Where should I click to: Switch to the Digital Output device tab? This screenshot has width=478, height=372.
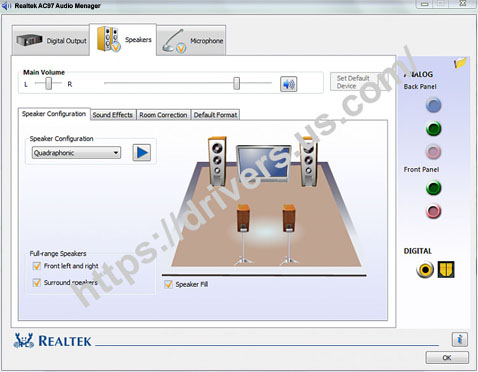pyautogui.click(x=51, y=41)
